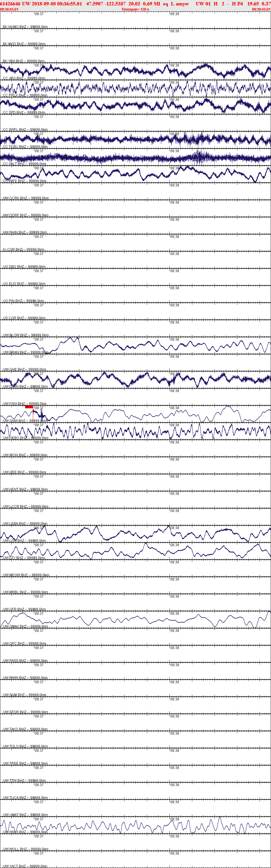The height and width of the screenshot is (868, 271).
Task: Click the 0.69 Ml magnitude text
Action: coord(151,4)
